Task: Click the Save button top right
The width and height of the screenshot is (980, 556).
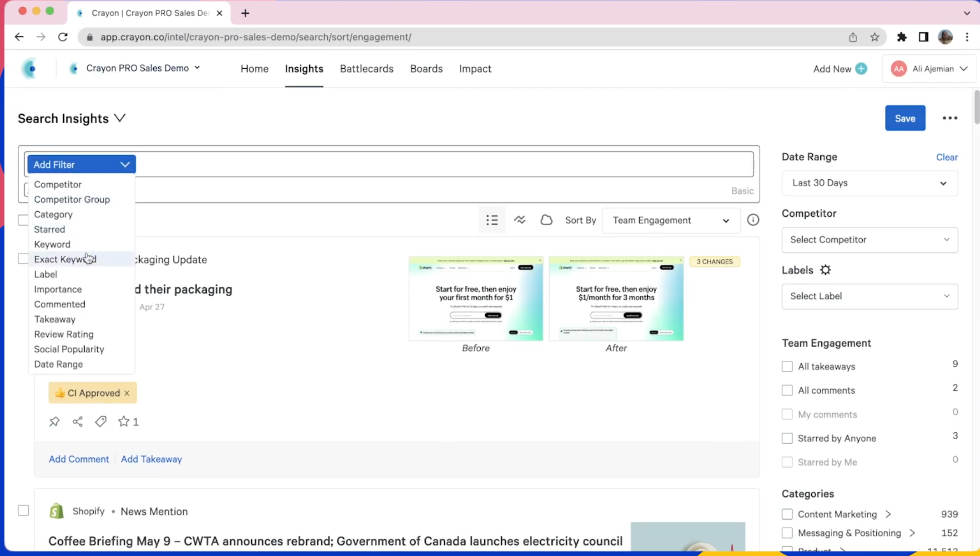Action: point(905,118)
